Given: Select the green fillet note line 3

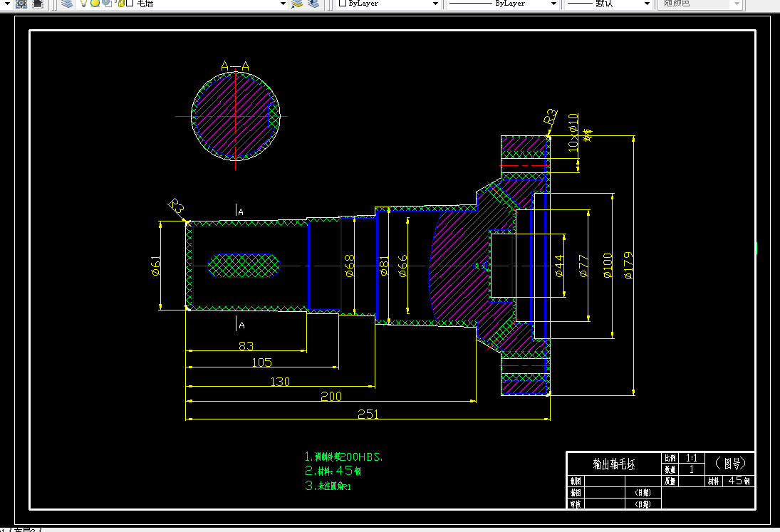Looking at the screenshot, I should pos(328,486).
